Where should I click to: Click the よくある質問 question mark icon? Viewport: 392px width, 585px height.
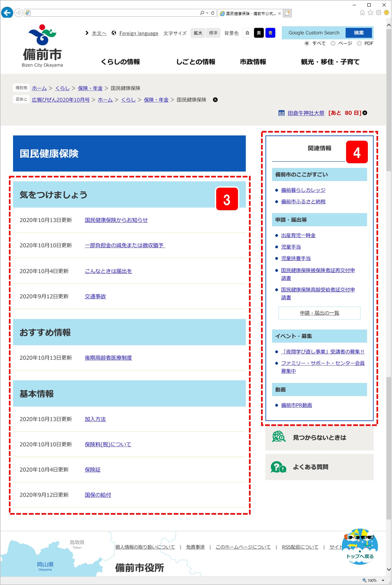[x=278, y=467]
